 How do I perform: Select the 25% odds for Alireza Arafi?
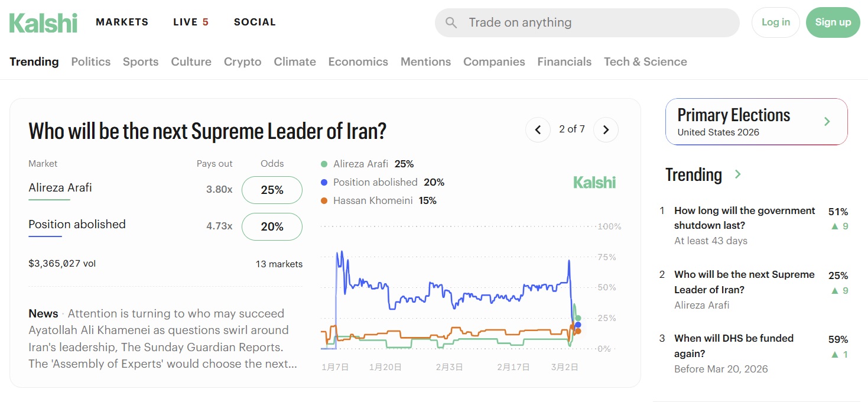click(272, 190)
